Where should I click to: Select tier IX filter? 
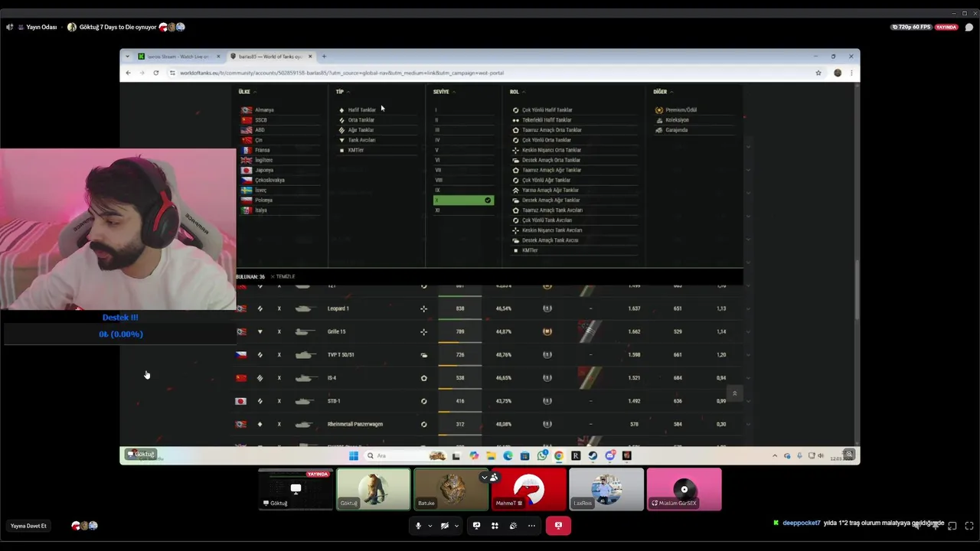click(x=463, y=190)
